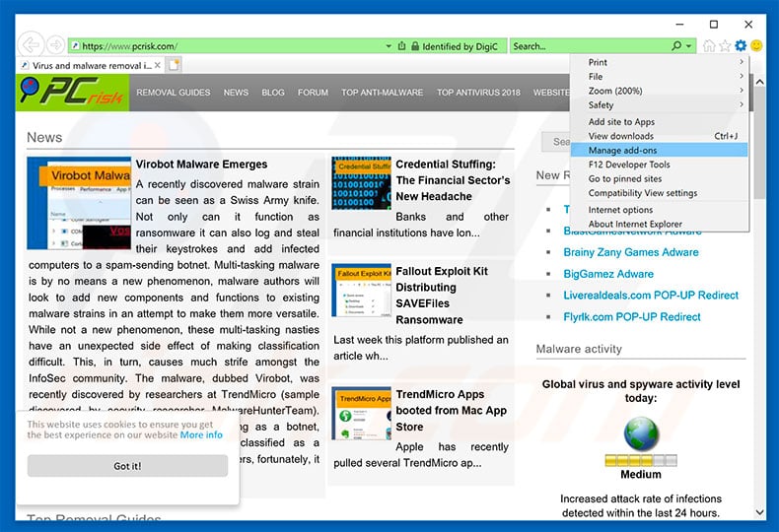
Task: Click the Malware activity heading
Action: (579, 349)
